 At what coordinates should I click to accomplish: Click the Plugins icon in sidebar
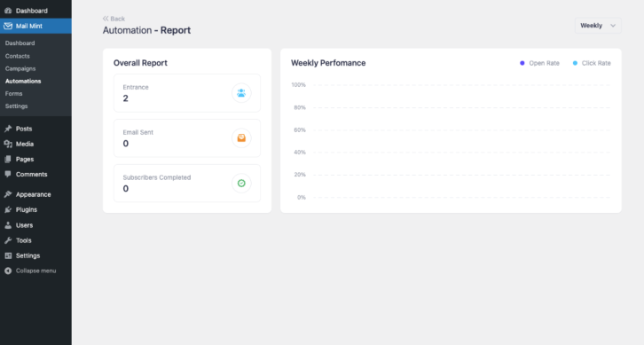coord(8,209)
